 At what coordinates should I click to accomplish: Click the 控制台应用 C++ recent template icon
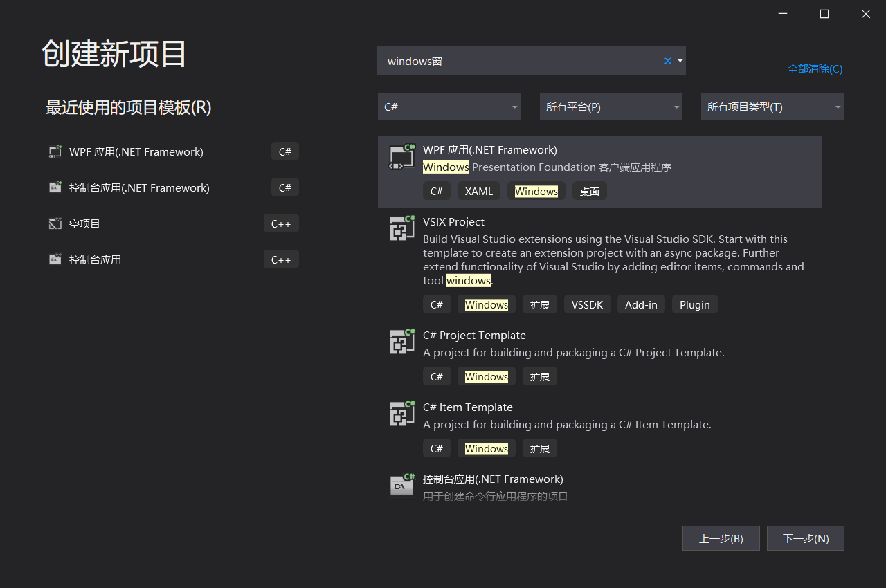[55, 259]
